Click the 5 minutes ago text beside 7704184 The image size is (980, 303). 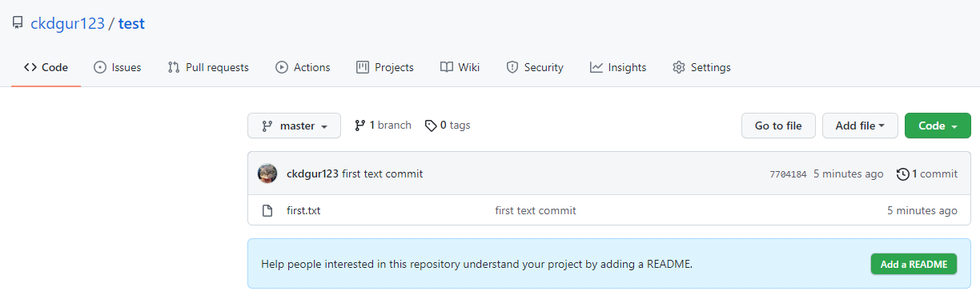click(x=849, y=173)
